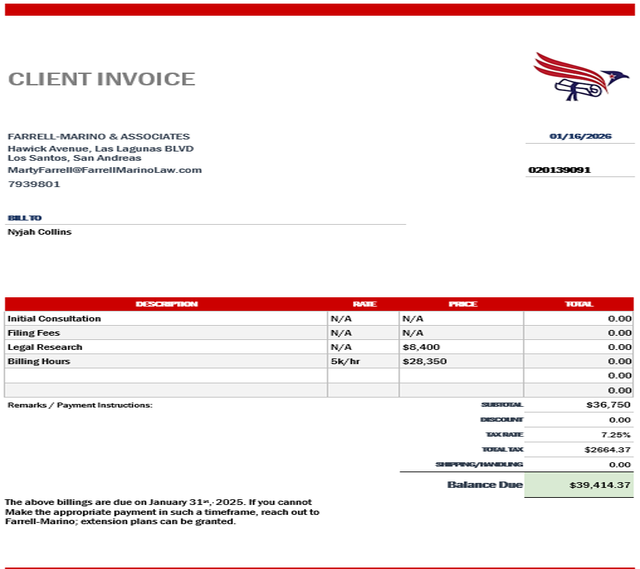
Task: Click Los Santos, San Andreas line
Action: (x=75, y=158)
